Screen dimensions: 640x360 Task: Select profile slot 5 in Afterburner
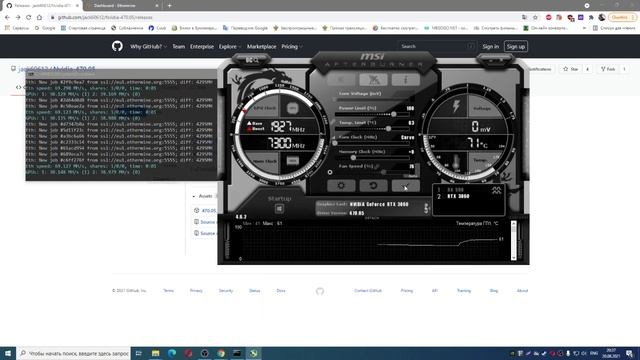pyautogui.click(x=427, y=208)
